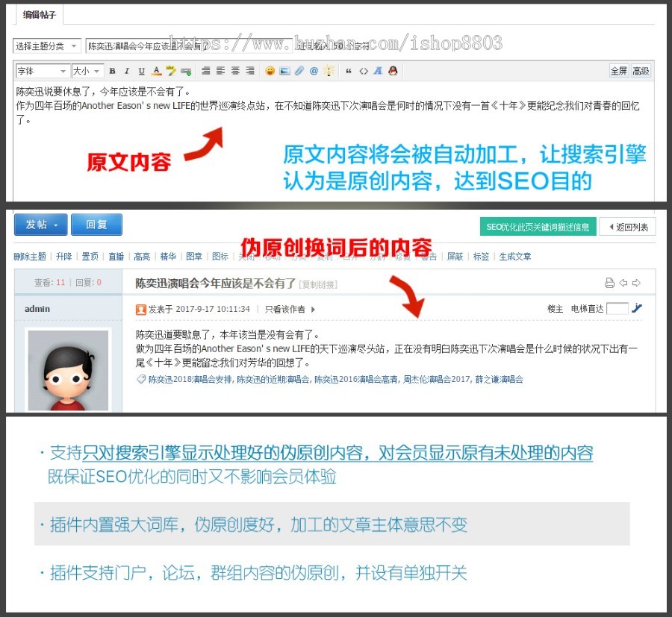Click the 电梯直达 floor number field
This screenshot has height=617, width=672.
click(617, 308)
